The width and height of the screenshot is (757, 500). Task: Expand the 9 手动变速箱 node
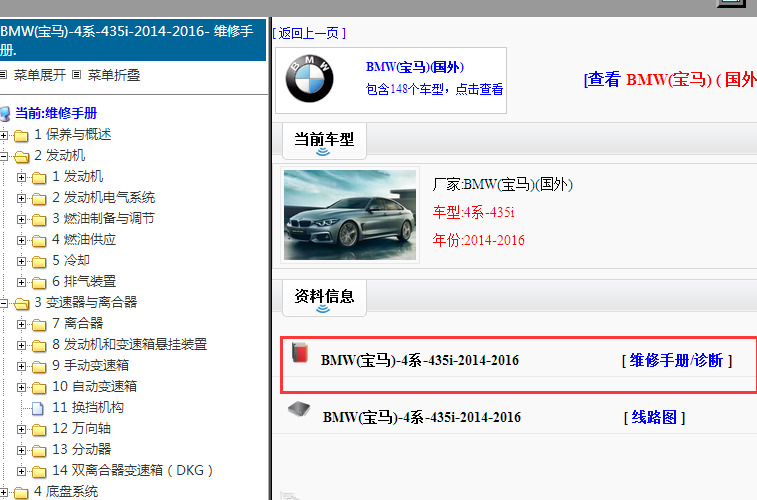[21, 366]
